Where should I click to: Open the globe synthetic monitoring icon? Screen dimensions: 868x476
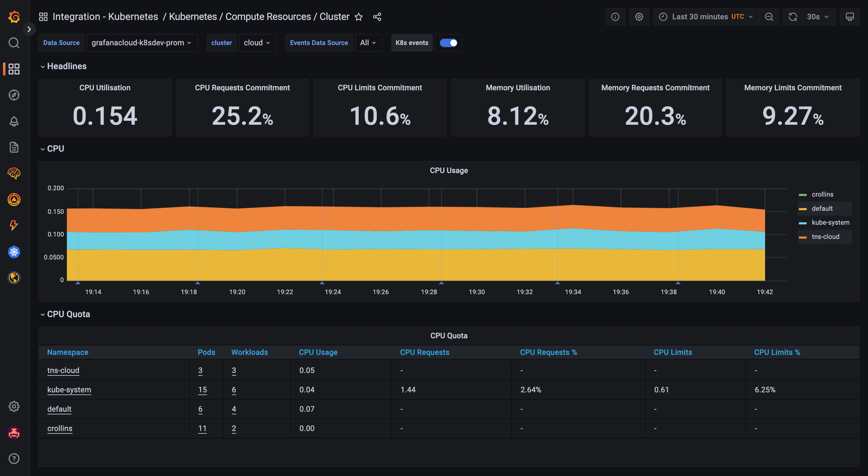pos(14,278)
